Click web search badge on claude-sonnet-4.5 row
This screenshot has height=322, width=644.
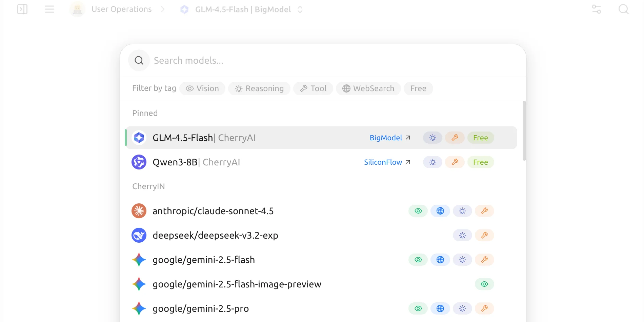pos(440,211)
